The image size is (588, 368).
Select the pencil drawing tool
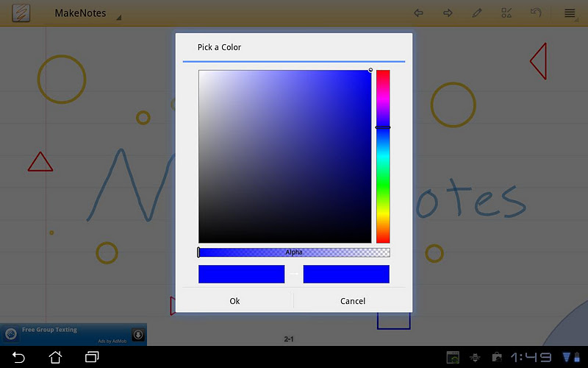[477, 13]
